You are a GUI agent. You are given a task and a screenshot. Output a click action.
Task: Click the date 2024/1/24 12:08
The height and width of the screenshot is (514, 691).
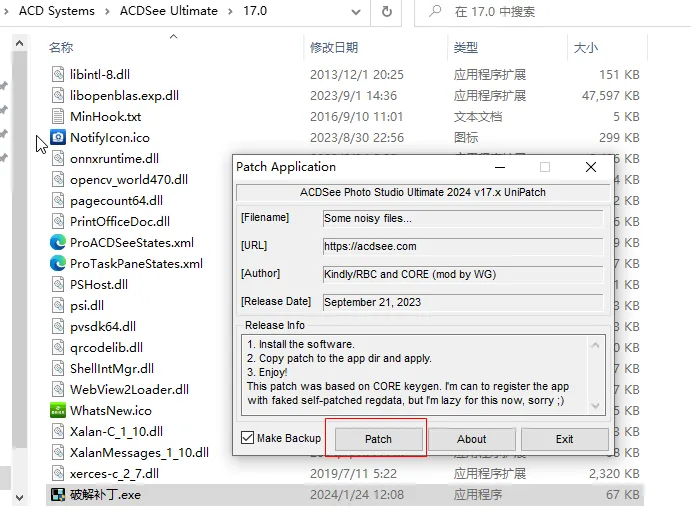click(357, 495)
